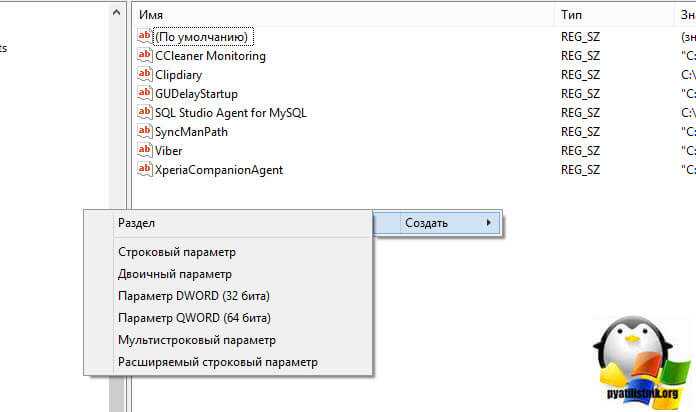This screenshot has height=412, width=696.
Task: Select the XperiaCompanionAgent value icon
Action: click(x=145, y=170)
